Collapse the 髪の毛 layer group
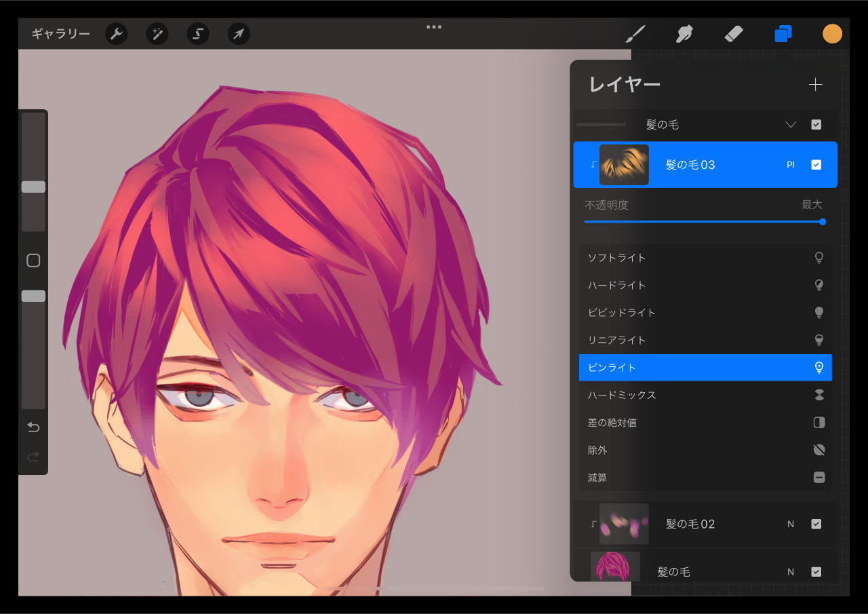This screenshot has width=868, height=614. coord(790,125)
